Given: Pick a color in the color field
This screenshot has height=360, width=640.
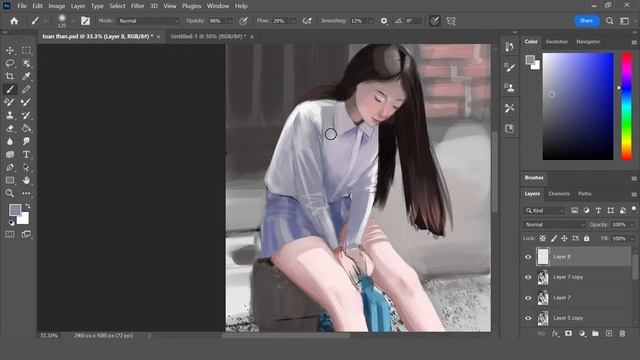Looking at the screenshot, I should point(578,106).
